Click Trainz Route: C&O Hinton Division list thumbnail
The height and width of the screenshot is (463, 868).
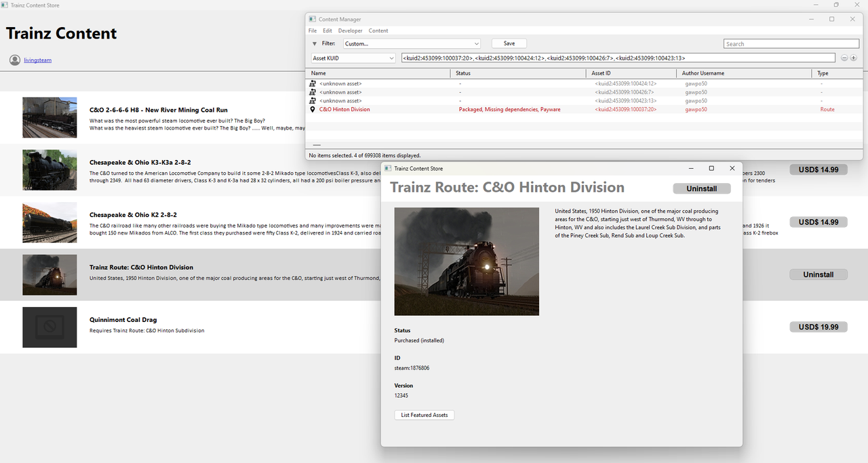tap(50, 275)
